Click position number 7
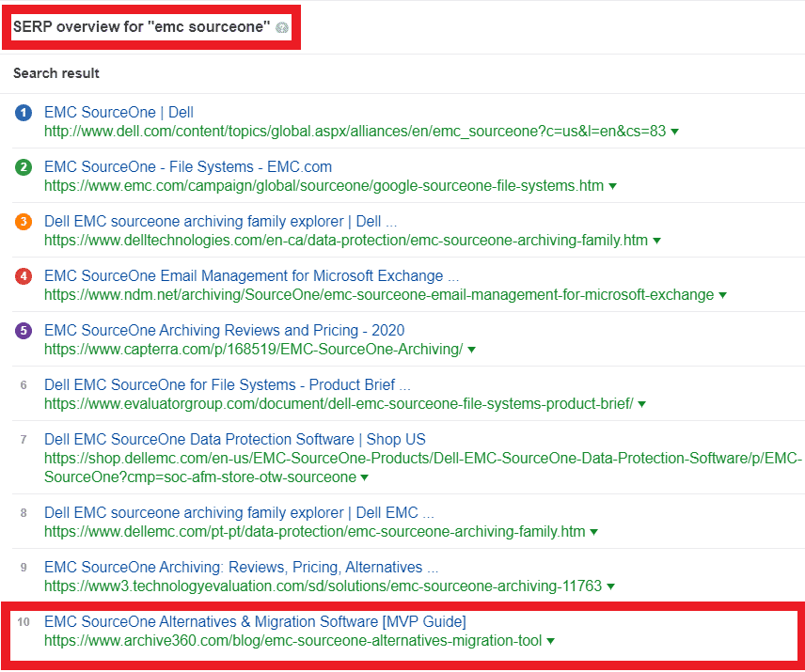Image resolution: width=805 pixels, height=672 pixels. pyautogui.click(x=24, y=440)
